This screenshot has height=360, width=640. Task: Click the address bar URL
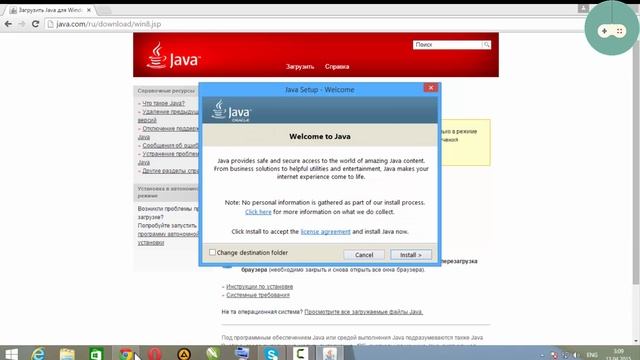(109, 24)
